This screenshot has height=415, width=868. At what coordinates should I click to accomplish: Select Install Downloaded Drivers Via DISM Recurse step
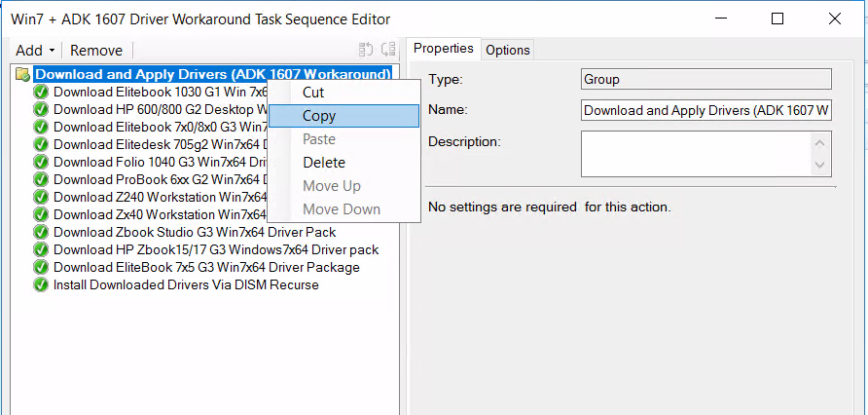[186, 284]
